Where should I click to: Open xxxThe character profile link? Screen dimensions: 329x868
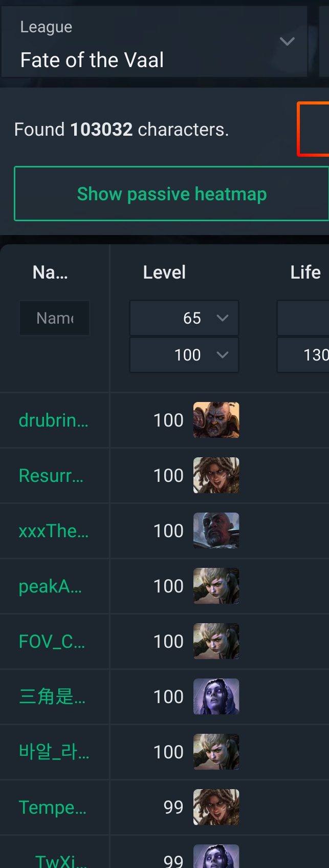53,531
